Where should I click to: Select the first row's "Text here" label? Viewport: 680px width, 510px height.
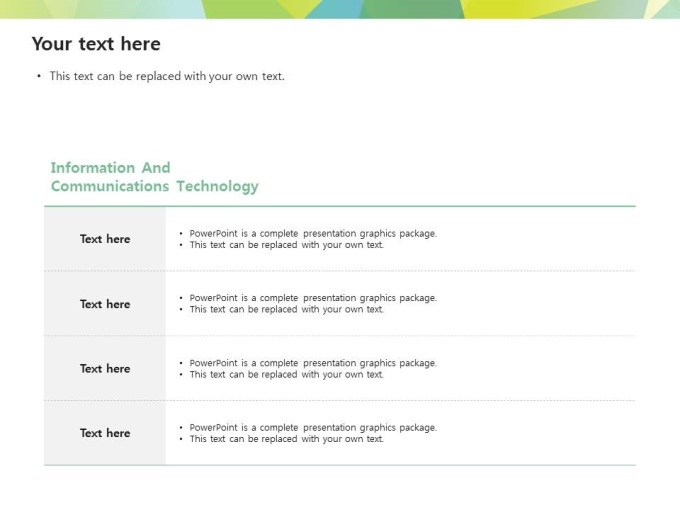pos(105,239)
